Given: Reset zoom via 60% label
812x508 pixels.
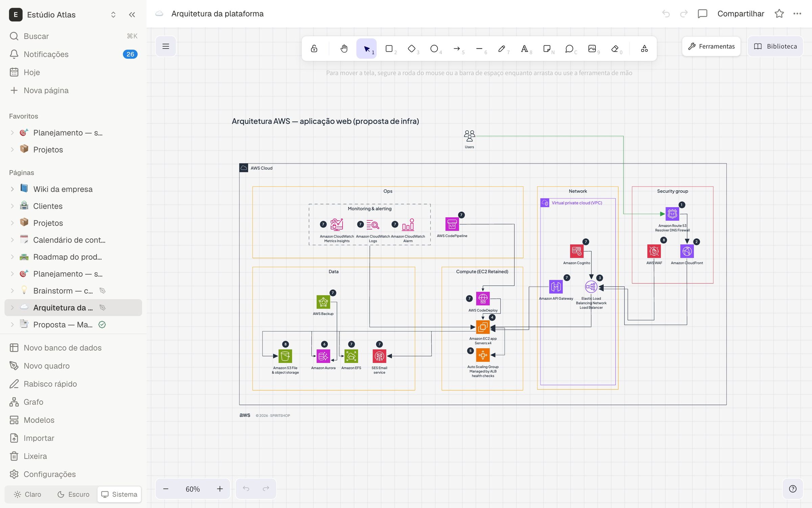Looking at the screenshot, I should click(193, 489).
